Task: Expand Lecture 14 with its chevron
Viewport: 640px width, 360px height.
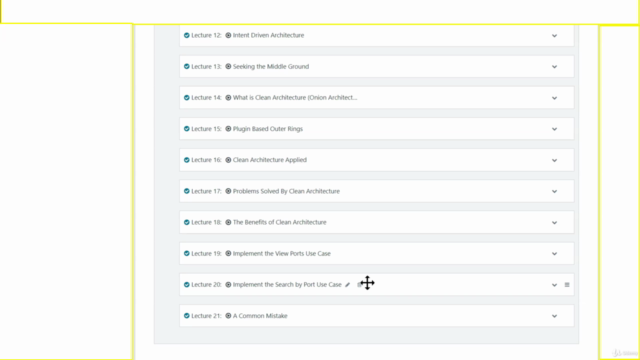Action: pos(554,98)
